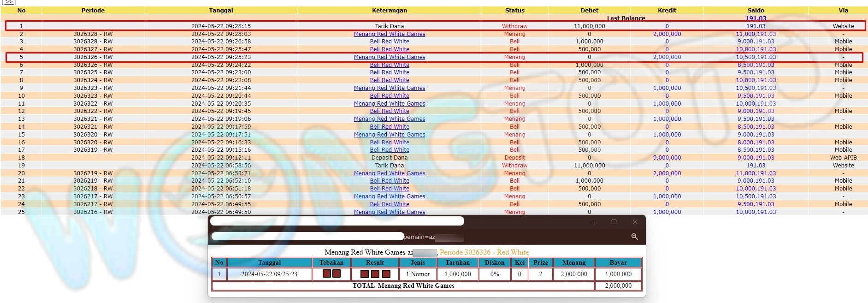This screenshot has height=303, width=868.
Task: Open Menang Red White Games link in row 25
Action: [389, 212]
